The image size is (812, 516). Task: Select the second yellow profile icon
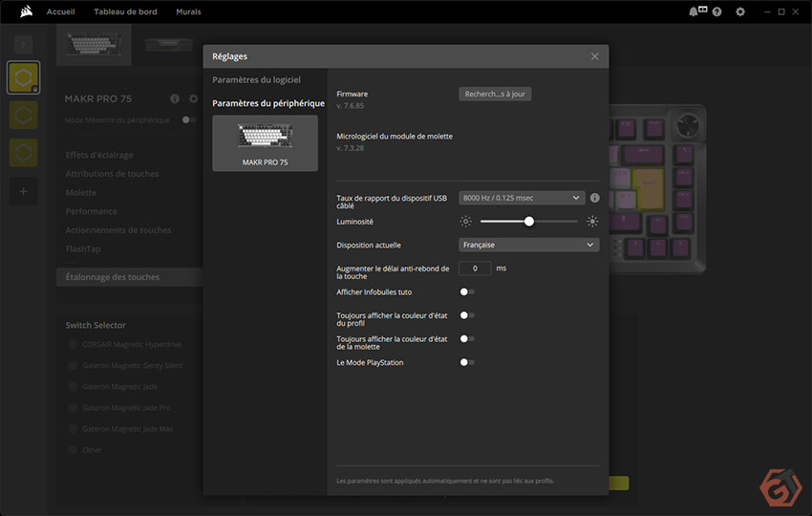(23, 115)
